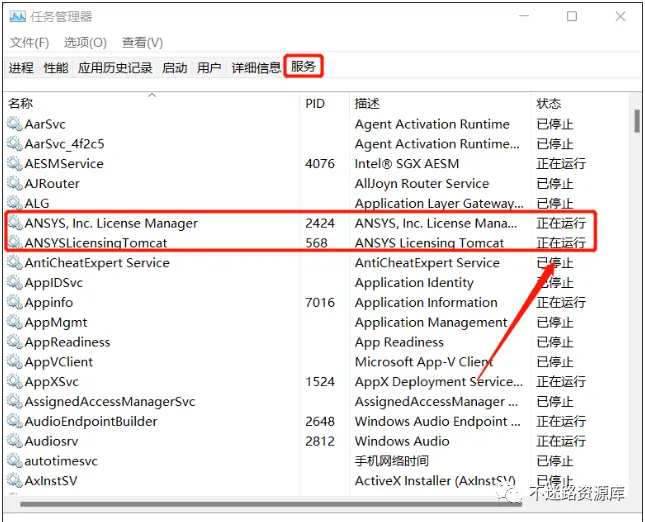
Task: Click the AxInstSV service icon
Action: pos(14,480)
